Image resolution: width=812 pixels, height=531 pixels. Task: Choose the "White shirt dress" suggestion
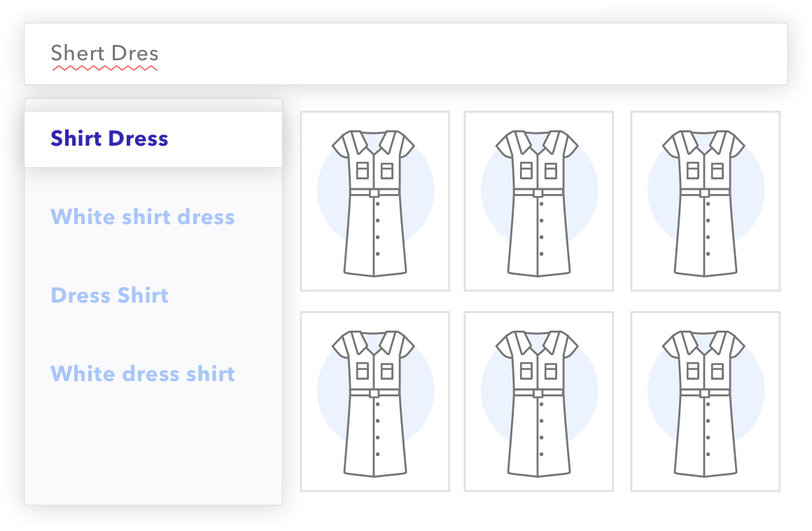143,217
